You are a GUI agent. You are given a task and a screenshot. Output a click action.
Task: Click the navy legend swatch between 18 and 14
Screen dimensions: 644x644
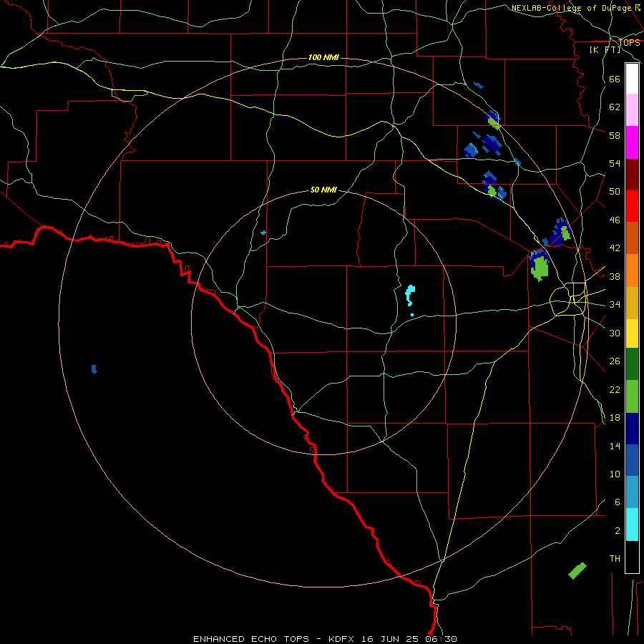pyautogui.click(x=632, y=429)
